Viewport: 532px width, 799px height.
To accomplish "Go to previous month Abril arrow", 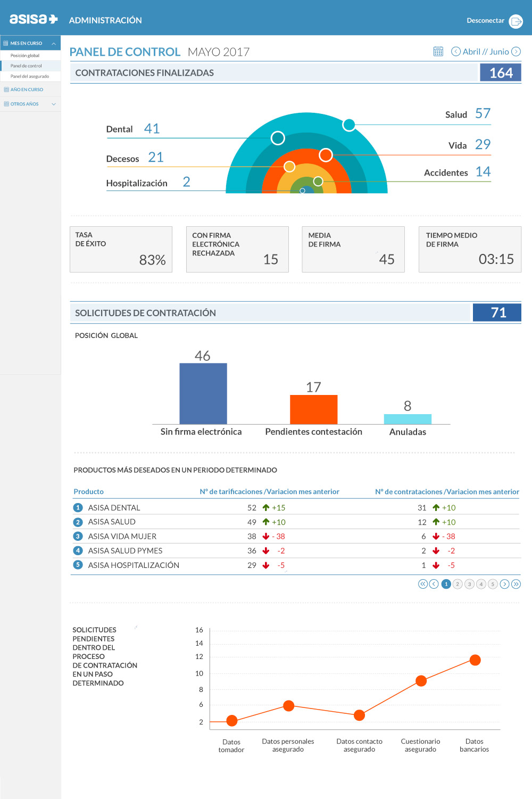I will 456,52.
